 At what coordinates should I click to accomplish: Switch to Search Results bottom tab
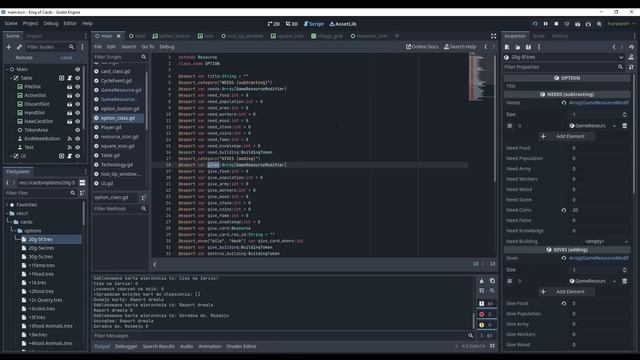tap(158, 347)
